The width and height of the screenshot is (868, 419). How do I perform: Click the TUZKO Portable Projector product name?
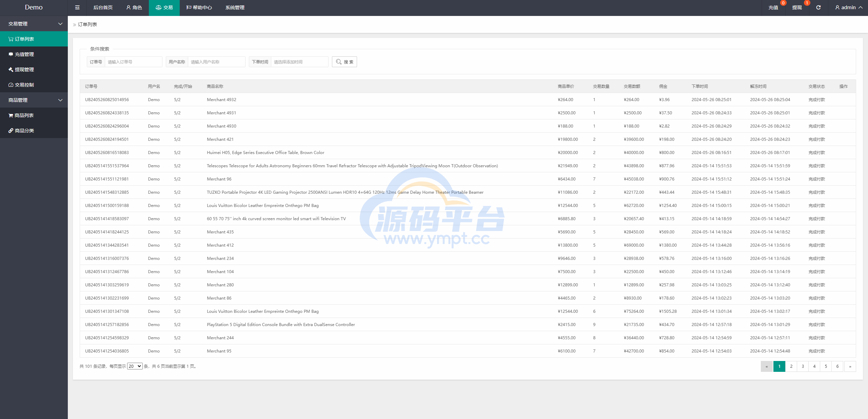point(345,192)
